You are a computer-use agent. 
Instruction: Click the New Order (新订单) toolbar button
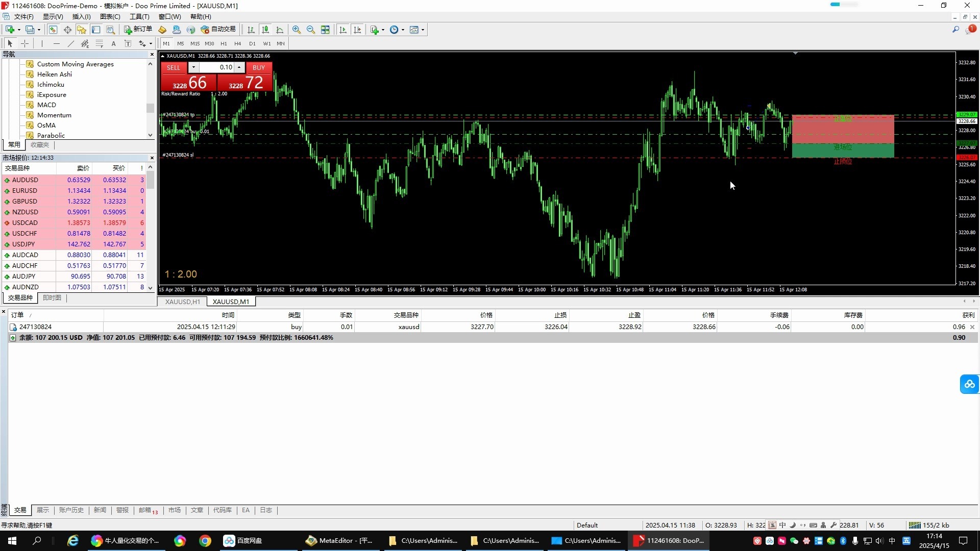pyautogui.click(x=138, y=30)
